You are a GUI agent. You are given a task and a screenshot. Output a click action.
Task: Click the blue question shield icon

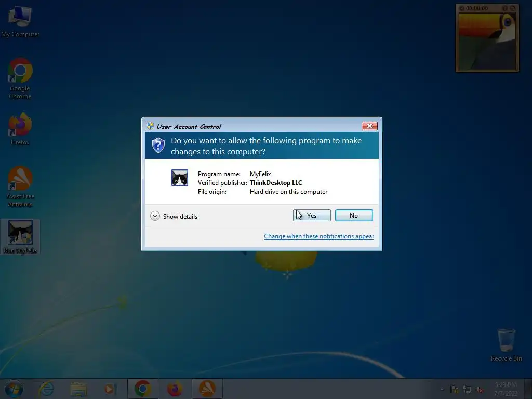(x=158, y=145)
